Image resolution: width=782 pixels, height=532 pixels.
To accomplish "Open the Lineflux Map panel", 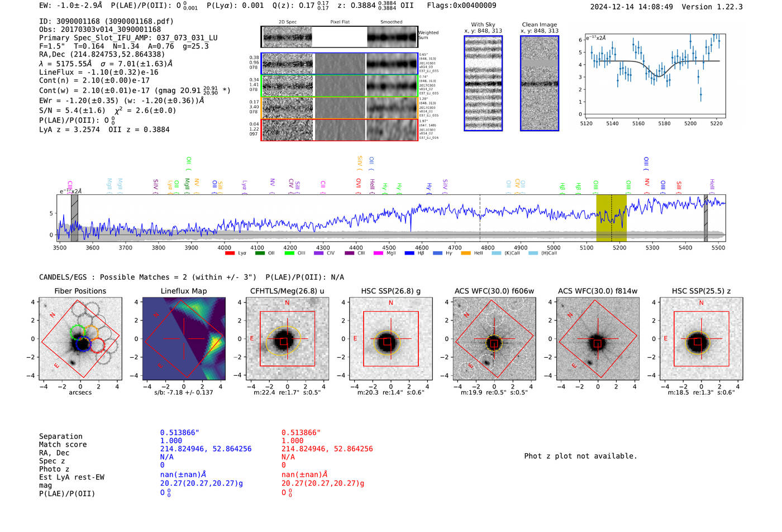I will [184, 338].
